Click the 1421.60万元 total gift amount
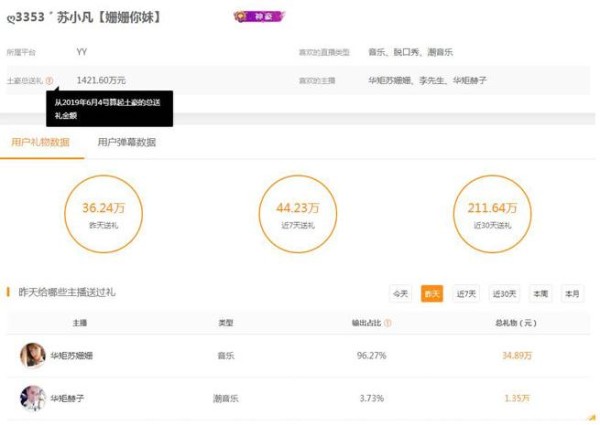The image size is (600, 425). [x=101, y=80]
